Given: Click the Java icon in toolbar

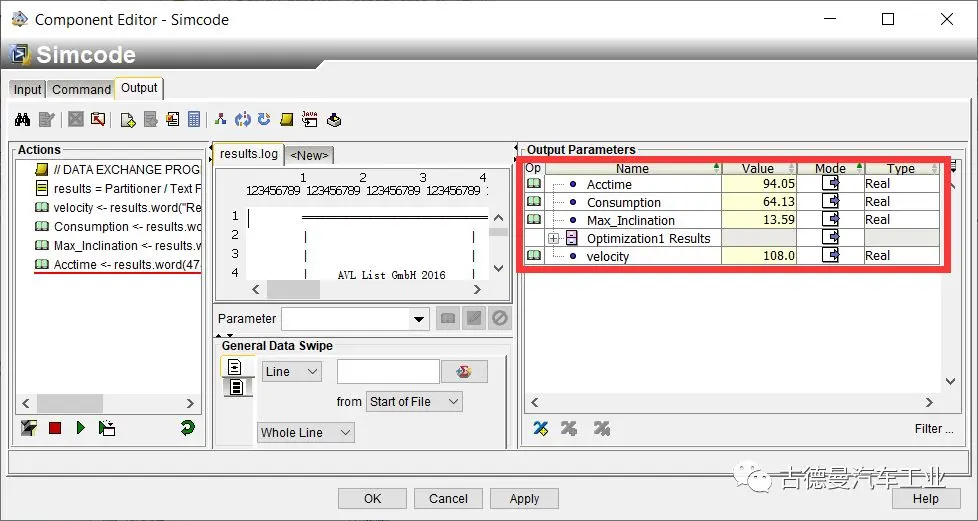Looking at the screenshot, I should tap(309, 120).
